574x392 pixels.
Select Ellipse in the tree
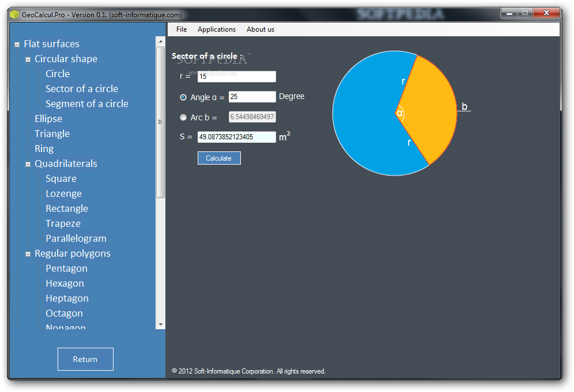tap(48, 119)
